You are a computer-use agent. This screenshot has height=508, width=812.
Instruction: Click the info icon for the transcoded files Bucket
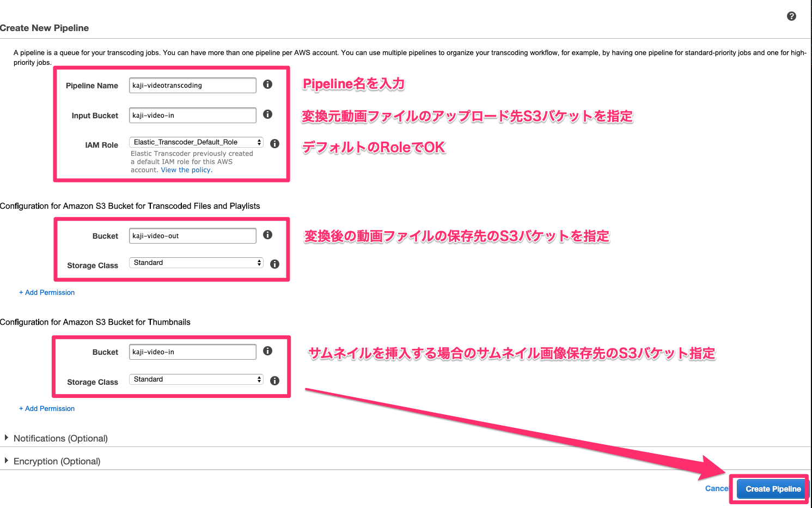click(267, 234)
